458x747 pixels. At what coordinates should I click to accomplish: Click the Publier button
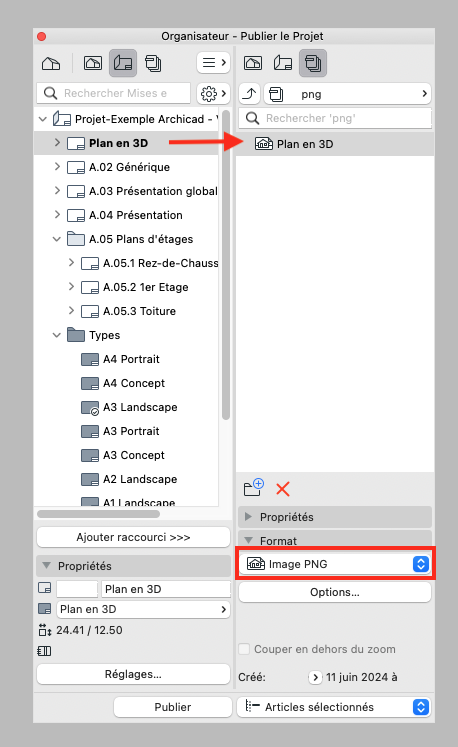point(173,707)
